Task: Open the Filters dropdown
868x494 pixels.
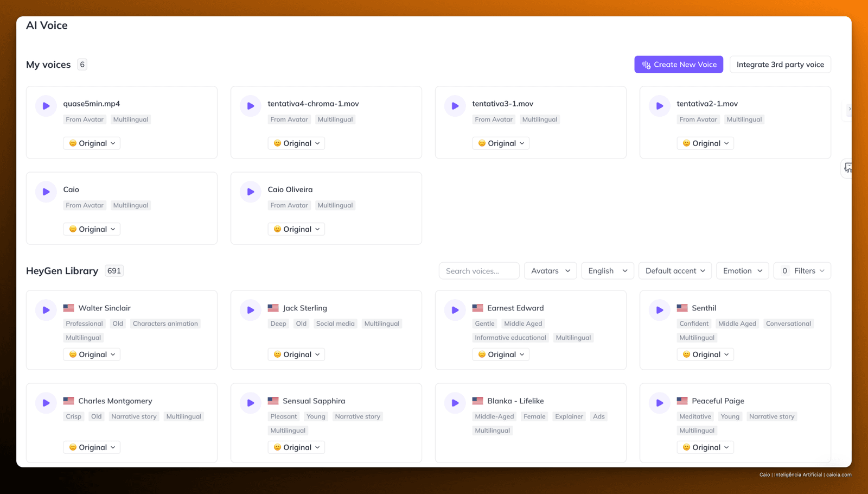Action: pos(802,270)
